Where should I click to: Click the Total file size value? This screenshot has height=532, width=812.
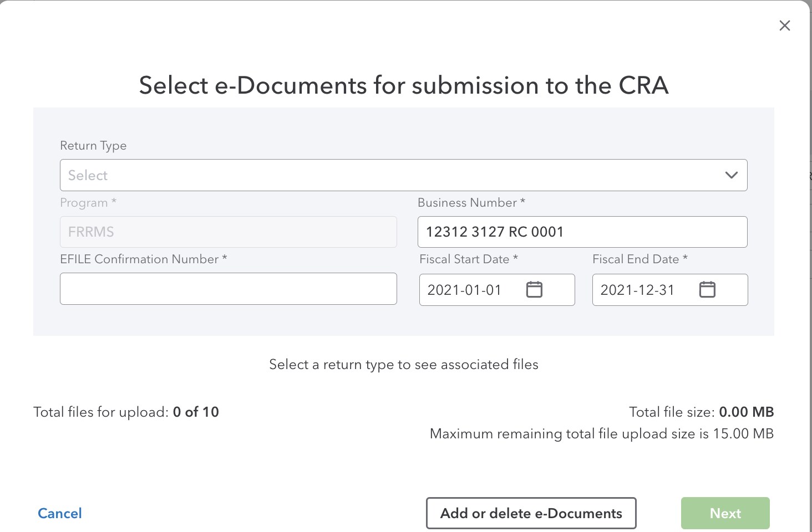click(701, 412)
